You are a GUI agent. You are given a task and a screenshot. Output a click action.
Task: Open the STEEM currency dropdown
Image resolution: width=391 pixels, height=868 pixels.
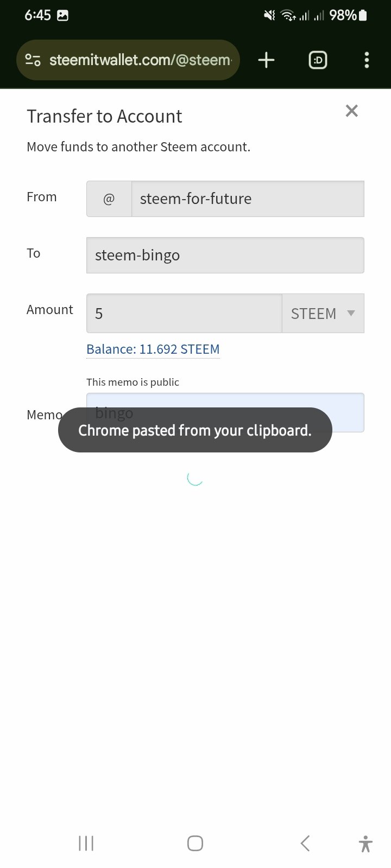click(x=323, y=314)
